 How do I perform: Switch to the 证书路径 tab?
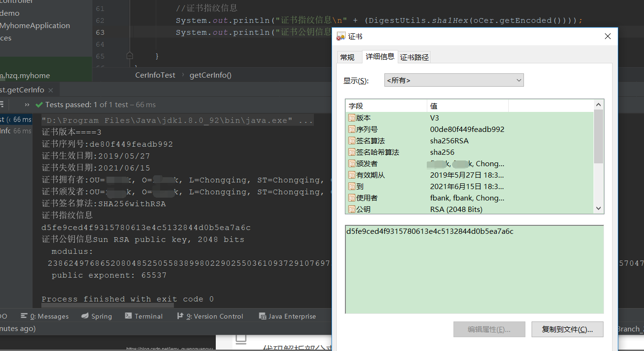coord(413,57)
